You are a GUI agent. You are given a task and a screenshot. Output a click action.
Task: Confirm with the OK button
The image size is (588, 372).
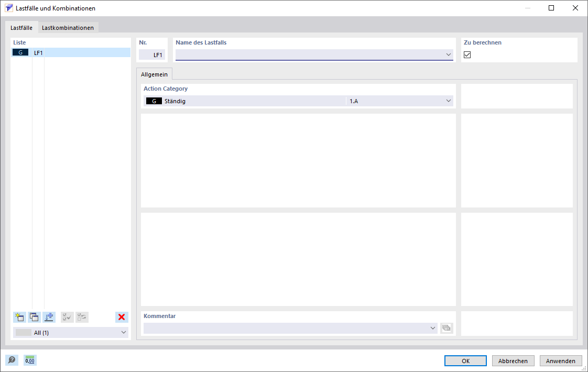pyautogui.click(x=465, y=361)
